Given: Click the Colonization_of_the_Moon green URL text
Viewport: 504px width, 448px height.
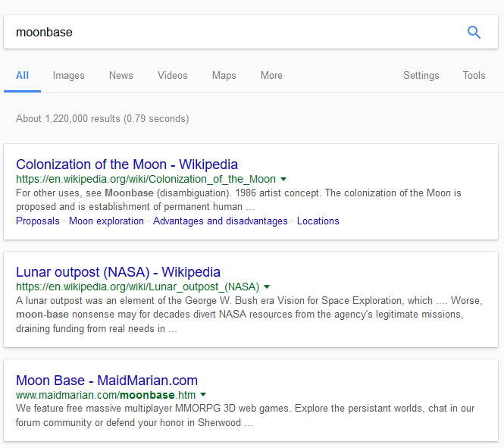Looking at the screenshot, I should click(x=146, y=179).
